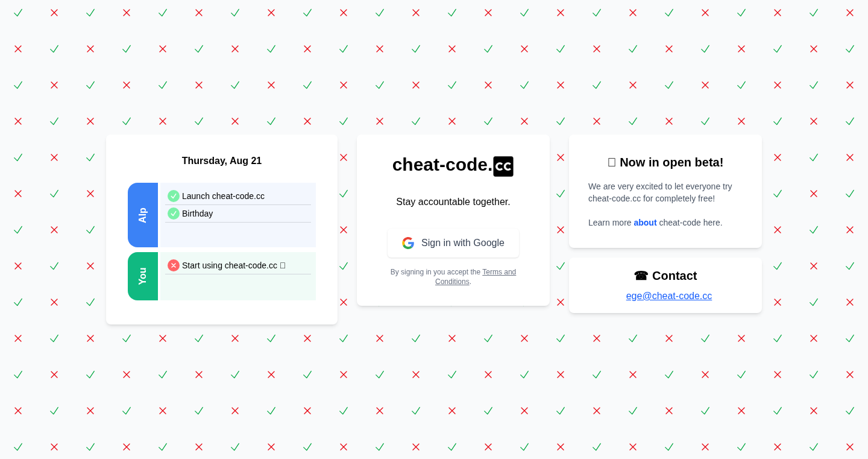Sign in with Google
This screenshot has width=868, height=459.
453,243
